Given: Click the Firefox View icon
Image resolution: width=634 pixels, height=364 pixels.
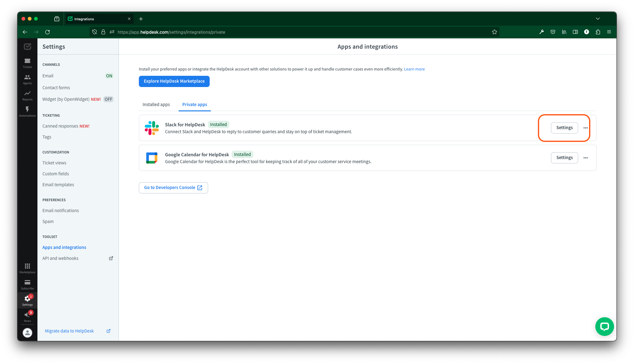Looking at the screenshot, I should tap(57, 19).
